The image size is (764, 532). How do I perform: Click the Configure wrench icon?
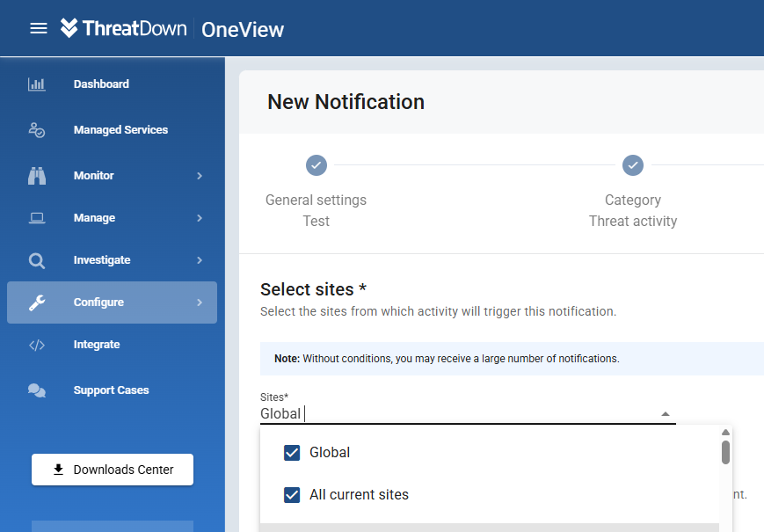[x=37, y=302]
